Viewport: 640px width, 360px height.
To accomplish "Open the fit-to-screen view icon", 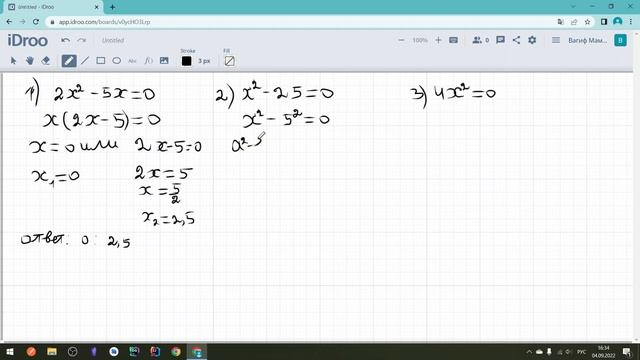I will pyautogui.click(x=453, y=40).
